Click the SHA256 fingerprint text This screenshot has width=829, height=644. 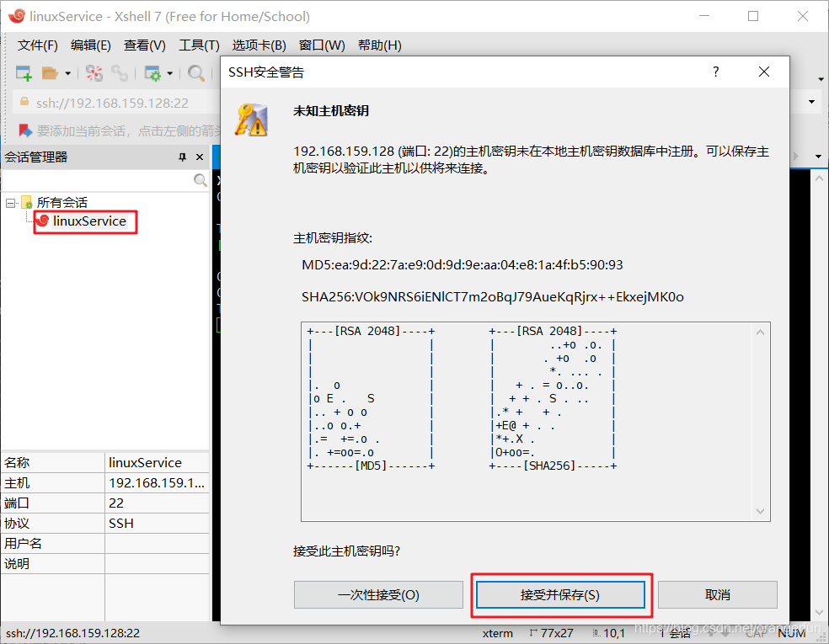493,297
